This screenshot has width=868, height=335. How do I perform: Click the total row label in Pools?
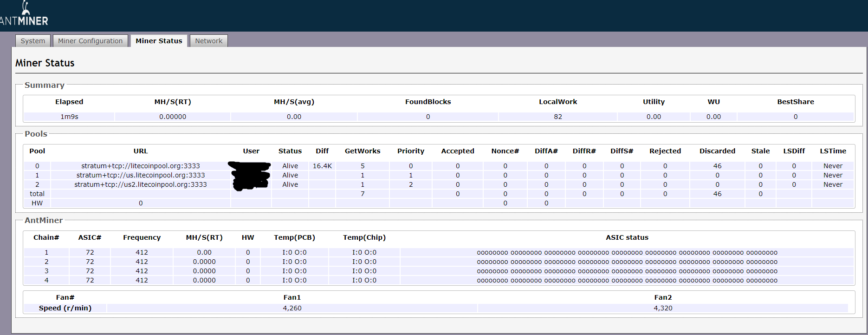coord(37,194)
